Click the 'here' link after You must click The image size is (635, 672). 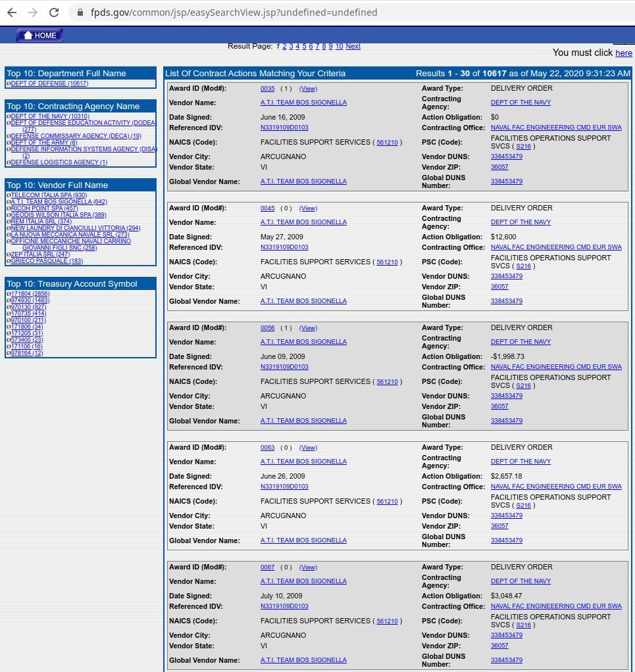tap(623, 53)
